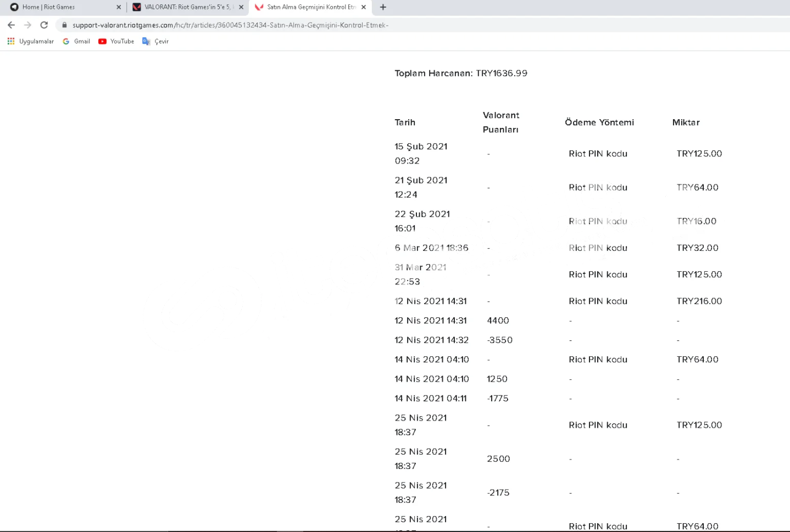This screenshot has height=532, width=790.
Task: Open the Gmail bookmark
Action: tap(76, 41)
